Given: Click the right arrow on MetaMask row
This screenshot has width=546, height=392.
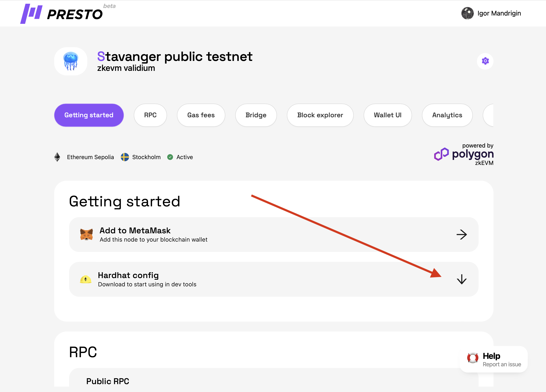Looking at the screenshot, I should [x=462, y=235].
